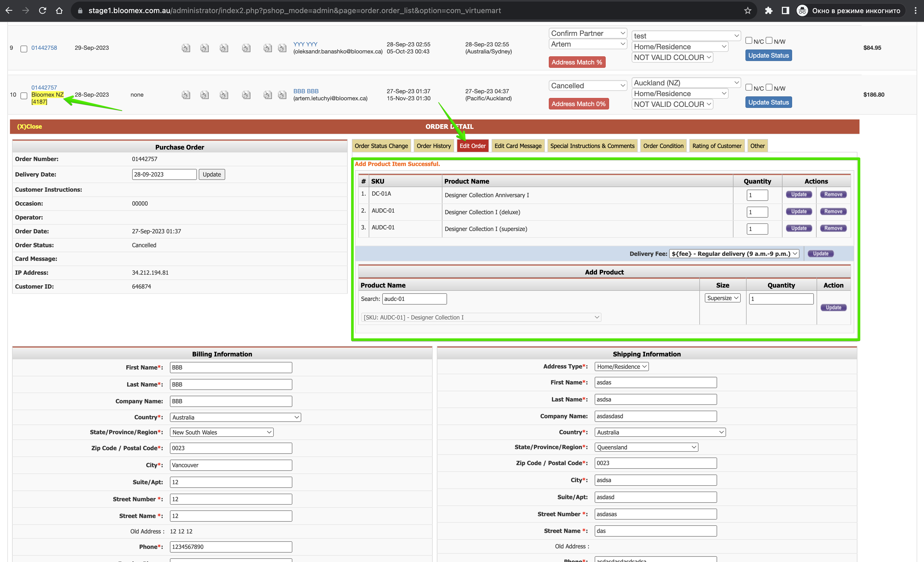Tick the checkbox for order 01442758

[24, 49]
